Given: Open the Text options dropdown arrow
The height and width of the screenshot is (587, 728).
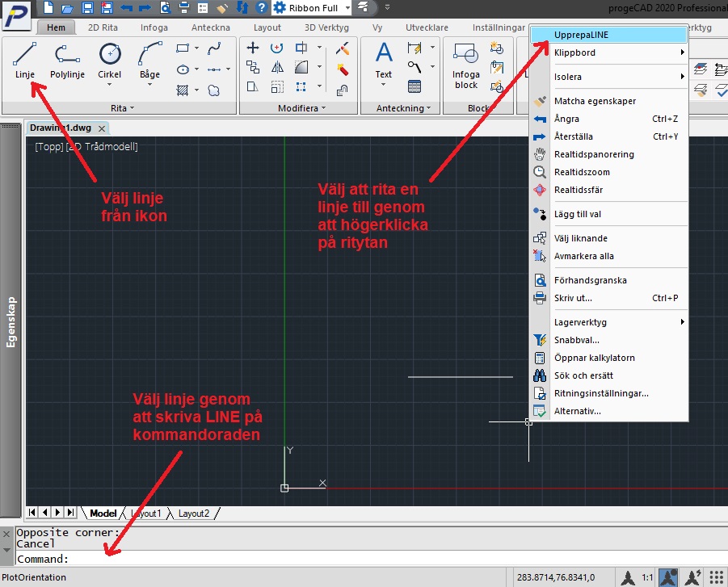Looking at the screenshot, I should tap(384, 85).
